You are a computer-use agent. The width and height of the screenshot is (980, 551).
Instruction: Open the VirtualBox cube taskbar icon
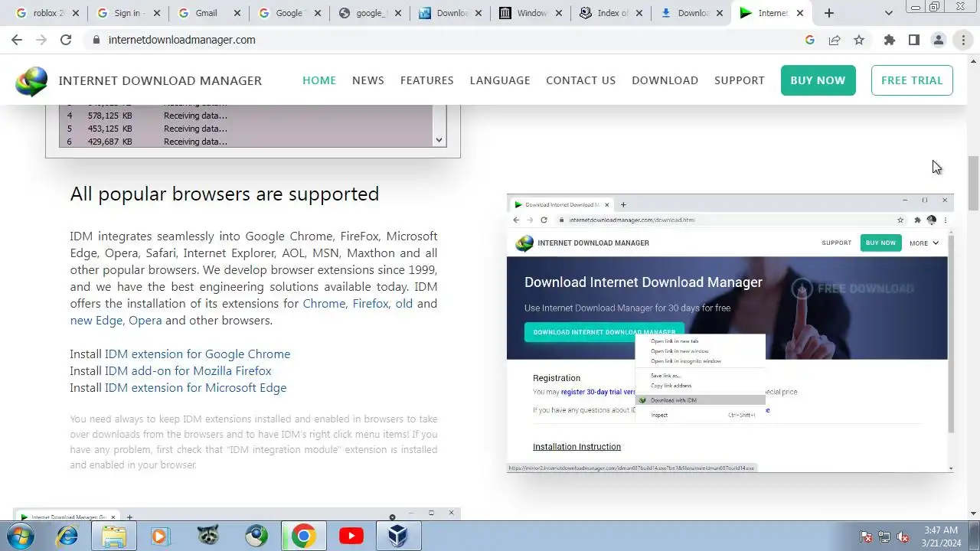pyautogui.click(x=397, y=536)
